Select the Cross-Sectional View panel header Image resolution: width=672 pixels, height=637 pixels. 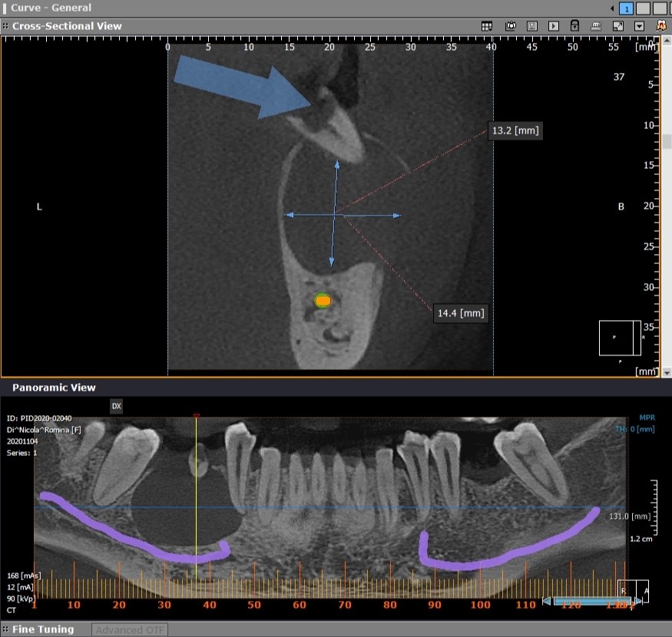click(x=67, y=26)
